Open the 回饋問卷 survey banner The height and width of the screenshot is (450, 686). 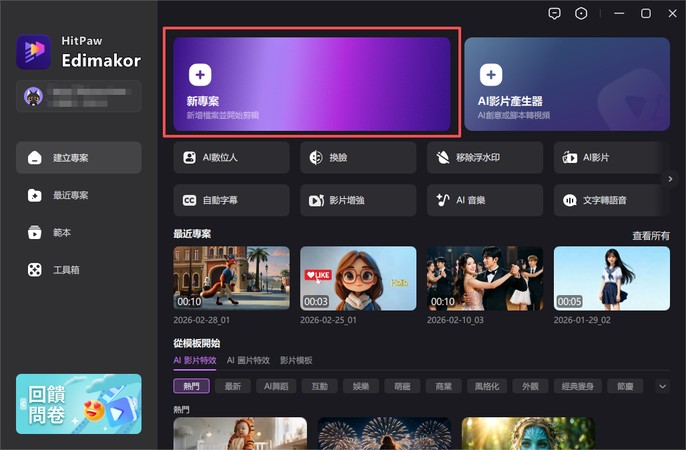click(x=79, y=404)
